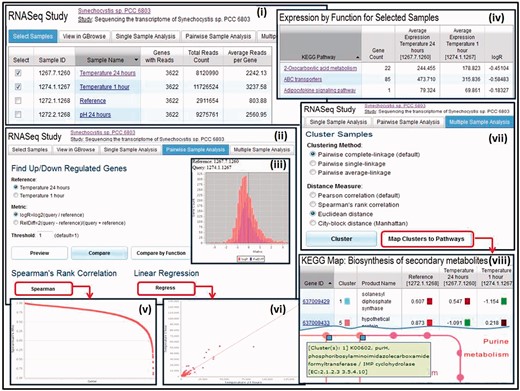Click the Sample ID column header

click(x=52, y=60)
